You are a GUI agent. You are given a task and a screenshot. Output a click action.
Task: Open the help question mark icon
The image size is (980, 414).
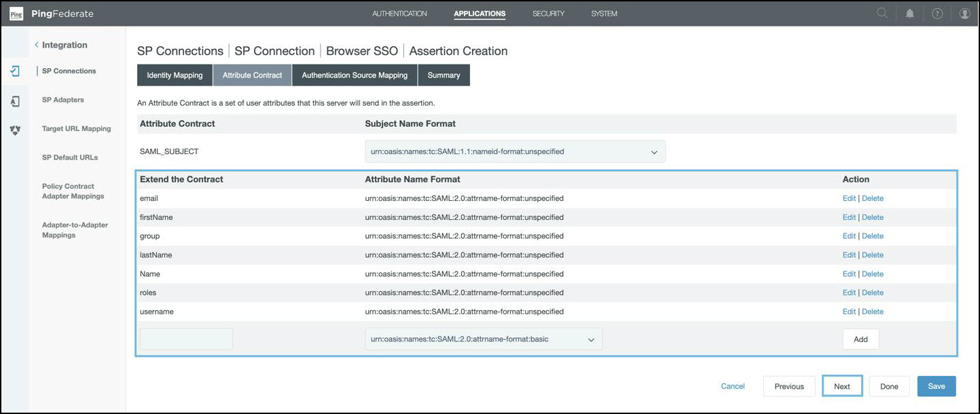937,14
